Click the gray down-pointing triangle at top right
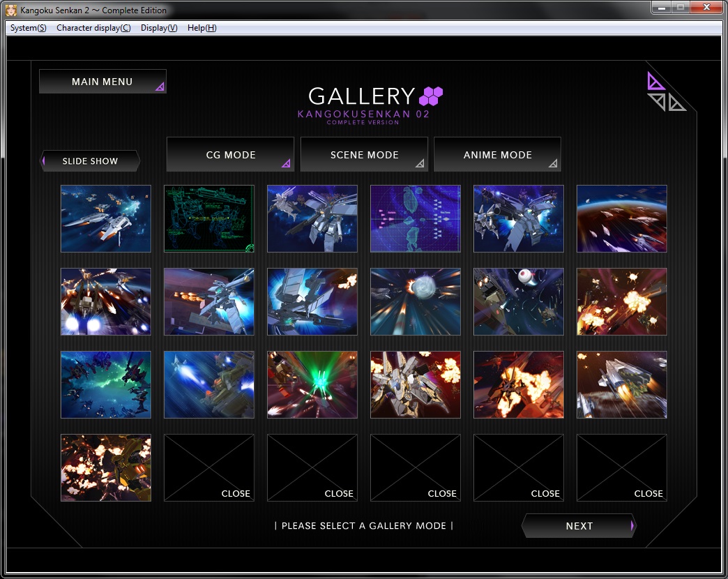Viewport: 728px width, 579px height. point(657,100)
